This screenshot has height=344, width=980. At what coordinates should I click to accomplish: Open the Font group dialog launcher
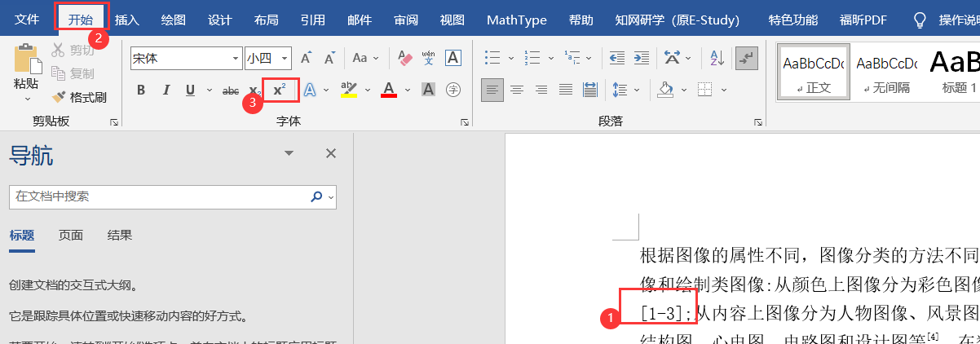coord(464,121)
